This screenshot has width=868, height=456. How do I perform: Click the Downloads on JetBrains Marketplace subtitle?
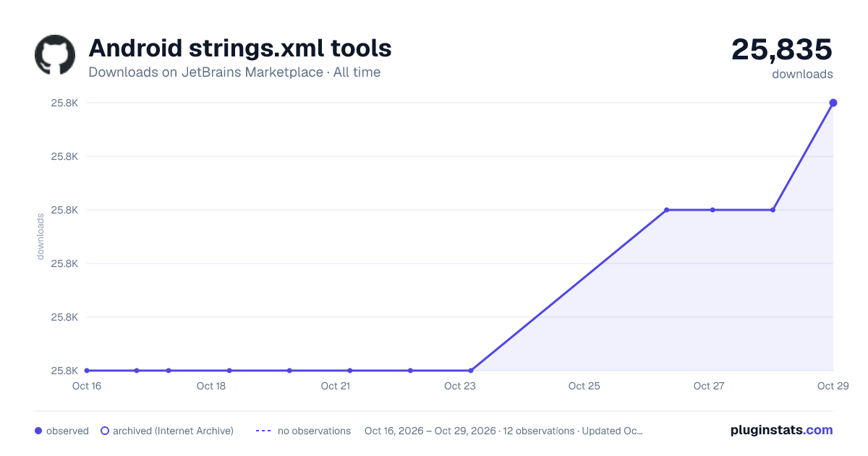click(x=234, y=72)
